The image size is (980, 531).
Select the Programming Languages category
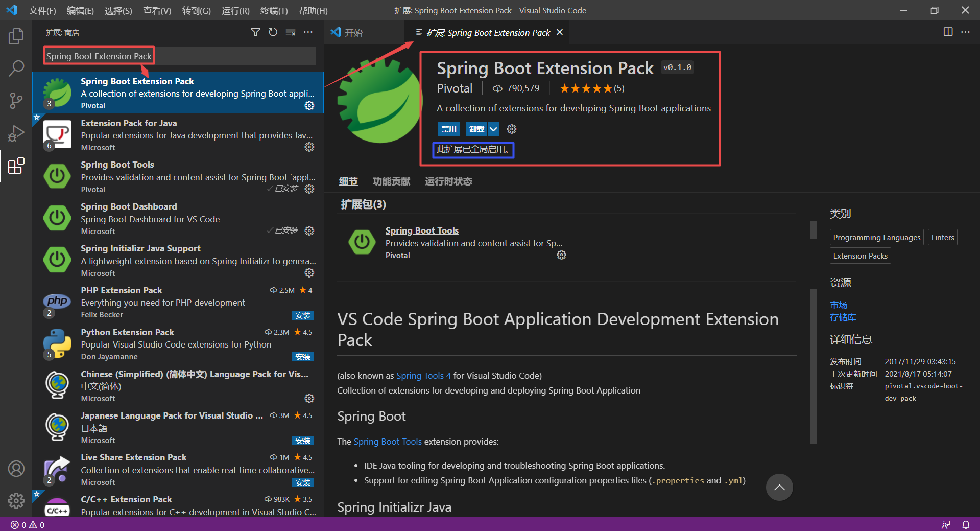[x=877, y=238]
